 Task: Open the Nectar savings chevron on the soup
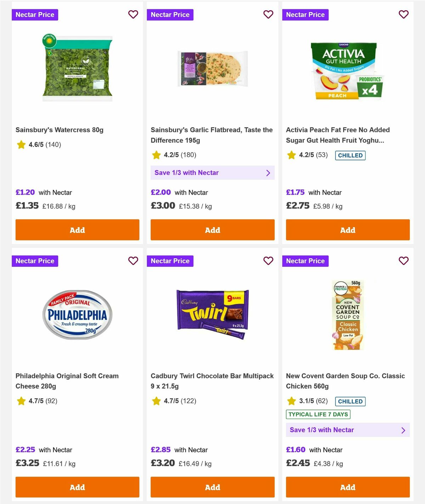click(x=403, y=430)
